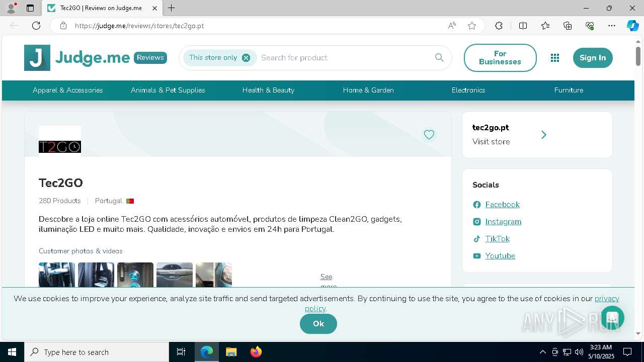
Task: Click the Reviews badge
Action: click(150, 58)
